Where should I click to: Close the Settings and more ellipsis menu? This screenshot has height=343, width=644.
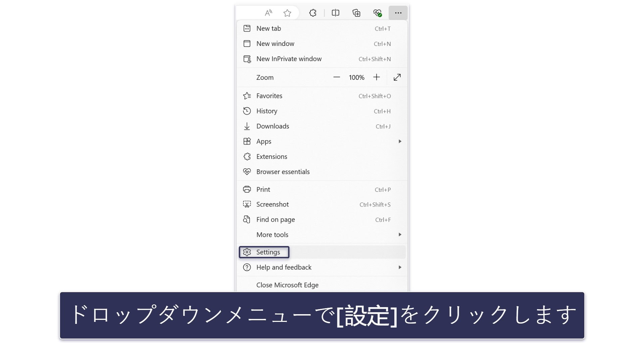click(x=398, y=13)
